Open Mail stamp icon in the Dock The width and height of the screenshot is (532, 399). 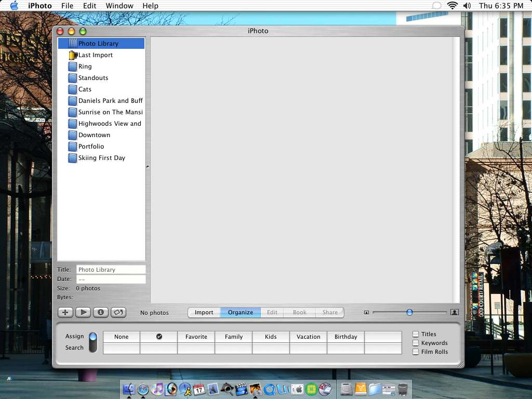click(x=212, y=389)
